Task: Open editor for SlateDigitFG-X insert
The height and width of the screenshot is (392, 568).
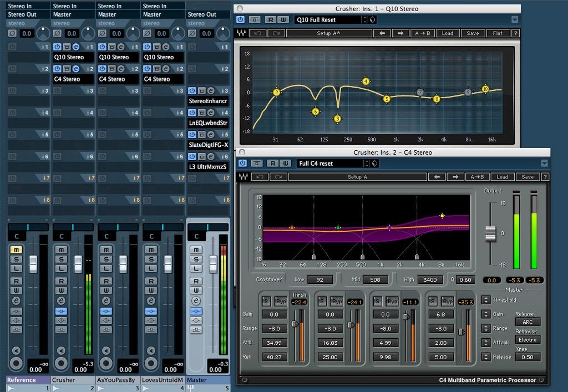Action: point(210,135)
